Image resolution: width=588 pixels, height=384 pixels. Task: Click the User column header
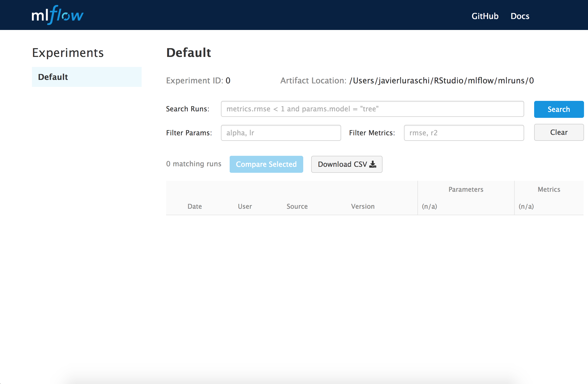(245, 206)
